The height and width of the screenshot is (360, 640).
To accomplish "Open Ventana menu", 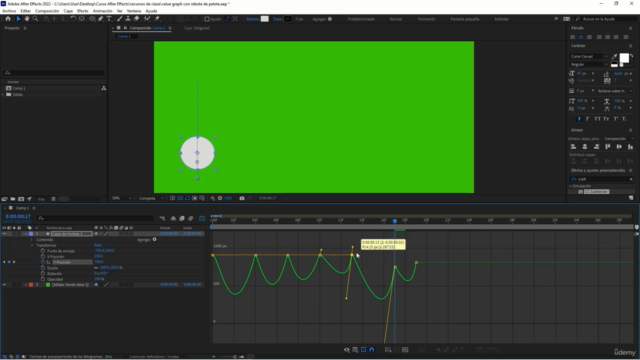I will (x=134, y=11).
